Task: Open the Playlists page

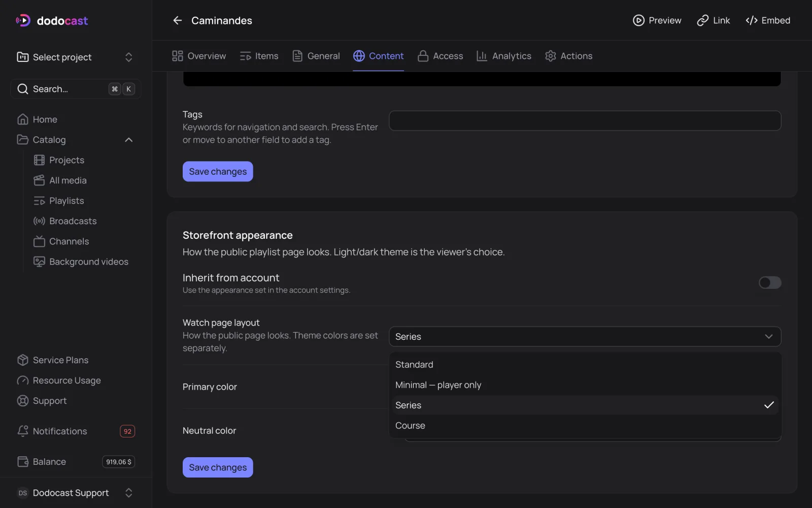Action: [66, 201]
